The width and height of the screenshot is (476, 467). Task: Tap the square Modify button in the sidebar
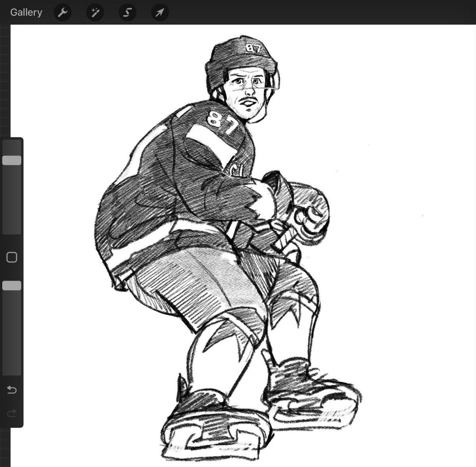[12, 258]
